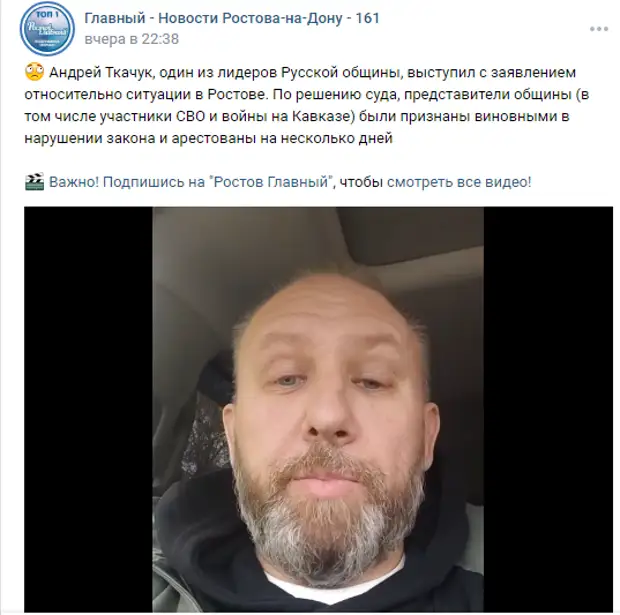Click the word "чтобы" between the links
The image size is (620, 615).
pyautogui.click(x=361, y=182)
